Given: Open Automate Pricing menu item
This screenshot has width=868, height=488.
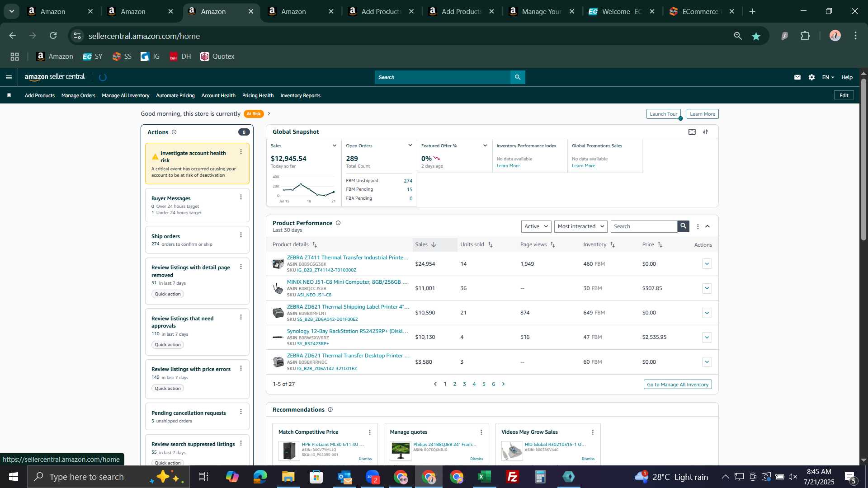Looking at the screenshot, I should coord(175,95).
